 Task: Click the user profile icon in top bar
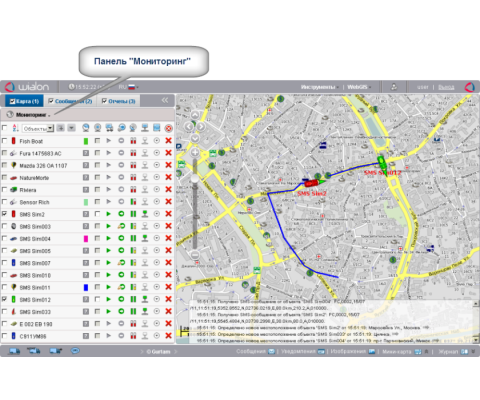tap(394, 87)
